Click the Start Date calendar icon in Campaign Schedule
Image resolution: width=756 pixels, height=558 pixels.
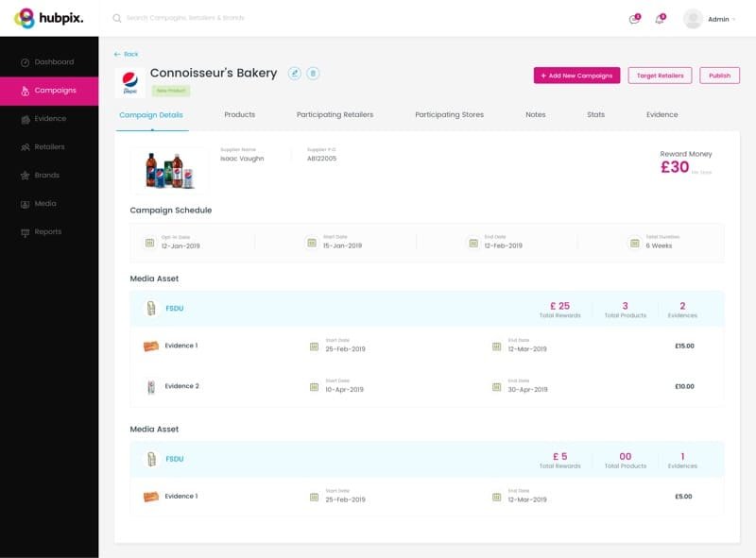click(x=312, y=243)
